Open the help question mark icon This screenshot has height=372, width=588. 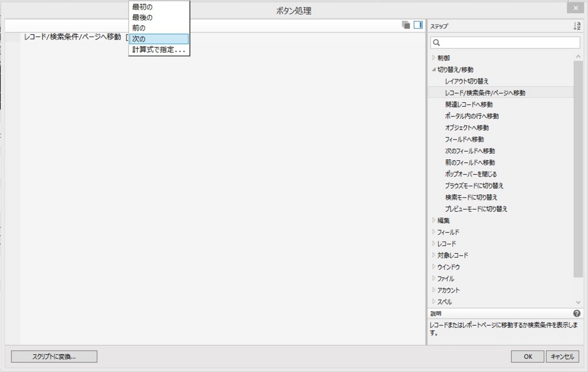pos(577,313)
